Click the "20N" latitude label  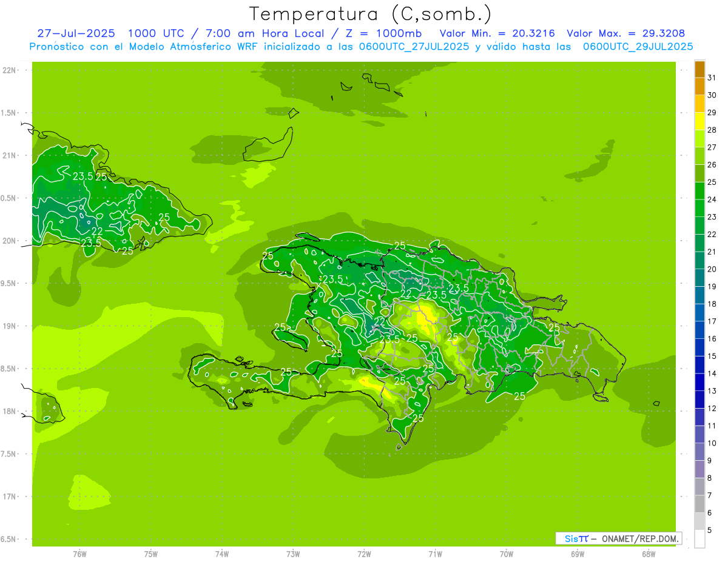[x=10, y=241]
